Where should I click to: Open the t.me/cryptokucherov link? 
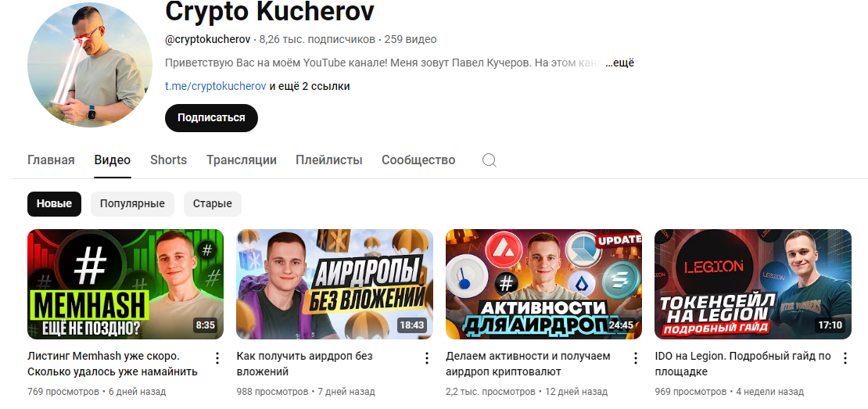216,86
